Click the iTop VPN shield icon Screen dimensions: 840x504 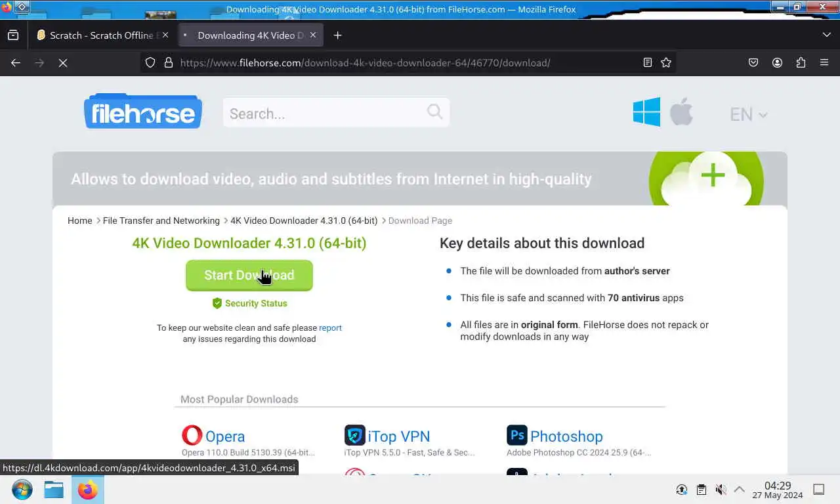[x=354, y=435]
